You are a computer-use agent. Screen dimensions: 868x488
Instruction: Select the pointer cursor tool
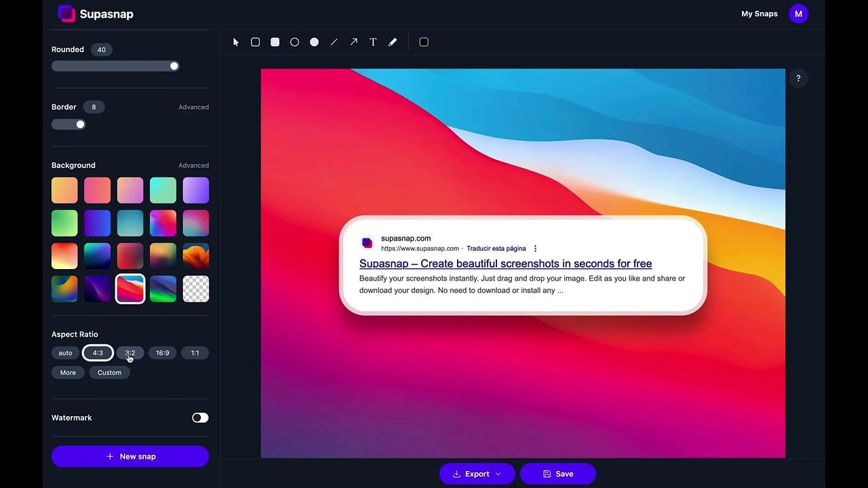236,42
